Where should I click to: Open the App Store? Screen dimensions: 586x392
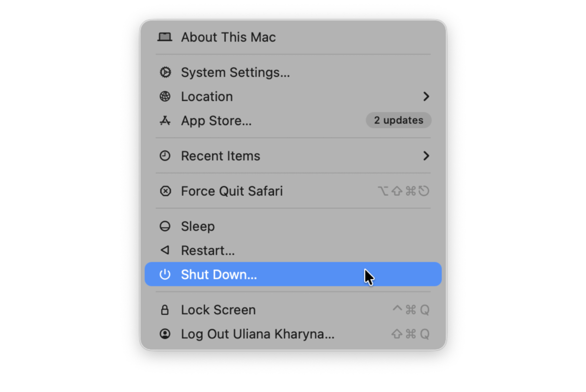(x=216, y=121)
